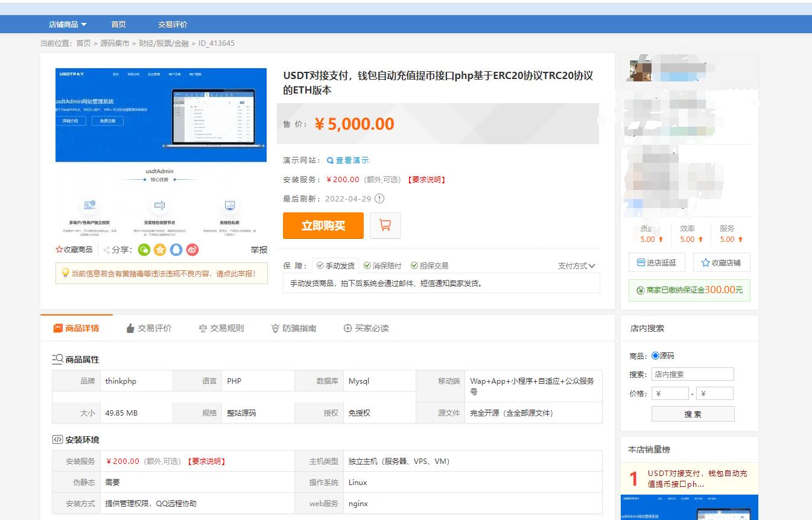Open the 防骗指南 tab
The image size is (812, 520).
pyautogui.click(x=299, y=328)
